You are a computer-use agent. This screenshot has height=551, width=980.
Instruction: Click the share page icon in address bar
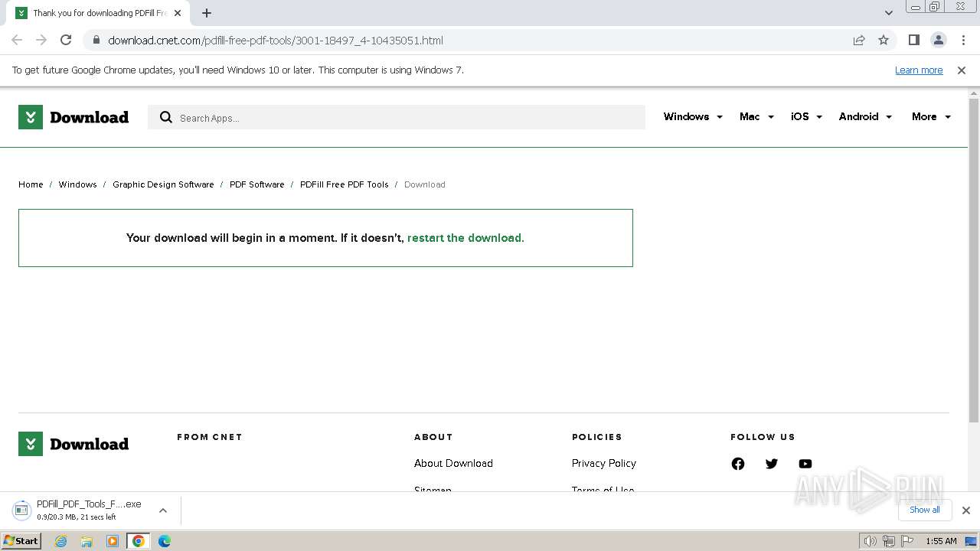click(x=859, y=41)
